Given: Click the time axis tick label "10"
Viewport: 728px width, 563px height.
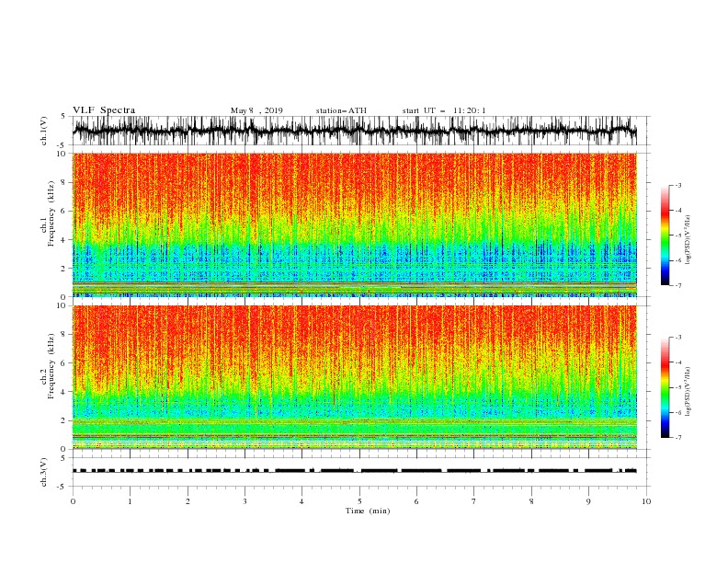Looking at the screenshot, I should (646, 501).
